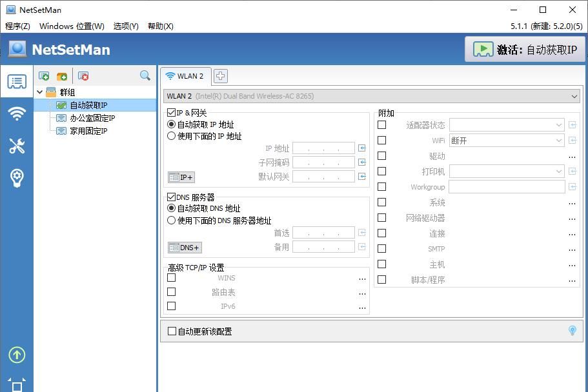Click the Workgroup input field
The image size is (588, 392).
pyautogui.click(x=507, y=186)
